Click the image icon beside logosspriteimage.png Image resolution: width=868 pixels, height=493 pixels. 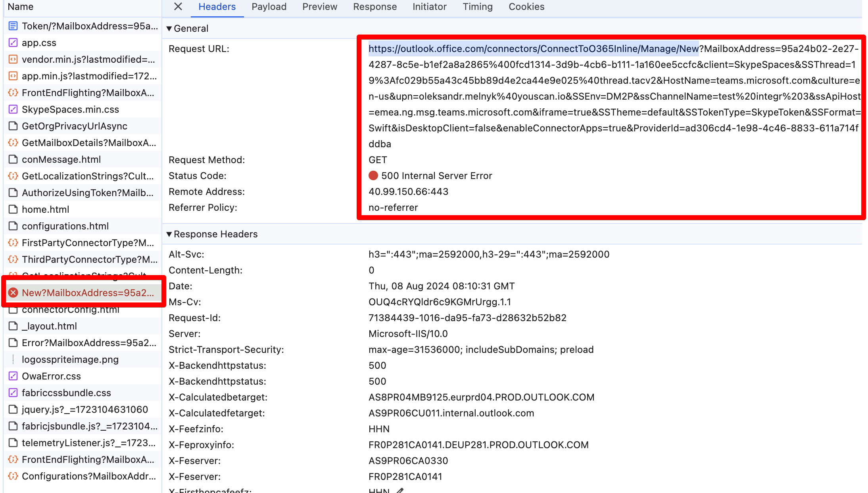tap(13, 360)
